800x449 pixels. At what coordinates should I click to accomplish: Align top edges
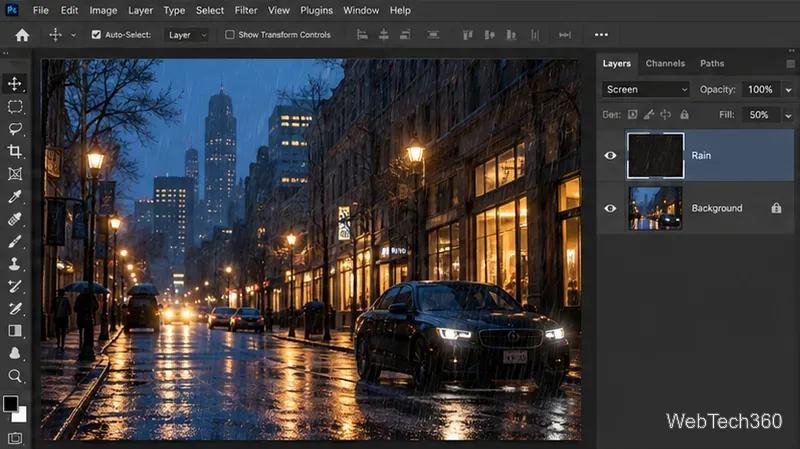coord(467,35)
